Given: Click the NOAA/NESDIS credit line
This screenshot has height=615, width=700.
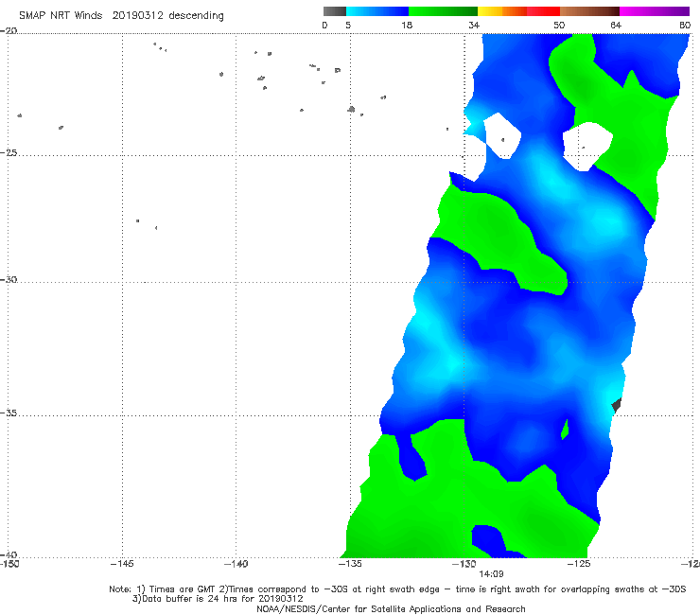Looking at the screenshot, I should click(x=391, y=608).
